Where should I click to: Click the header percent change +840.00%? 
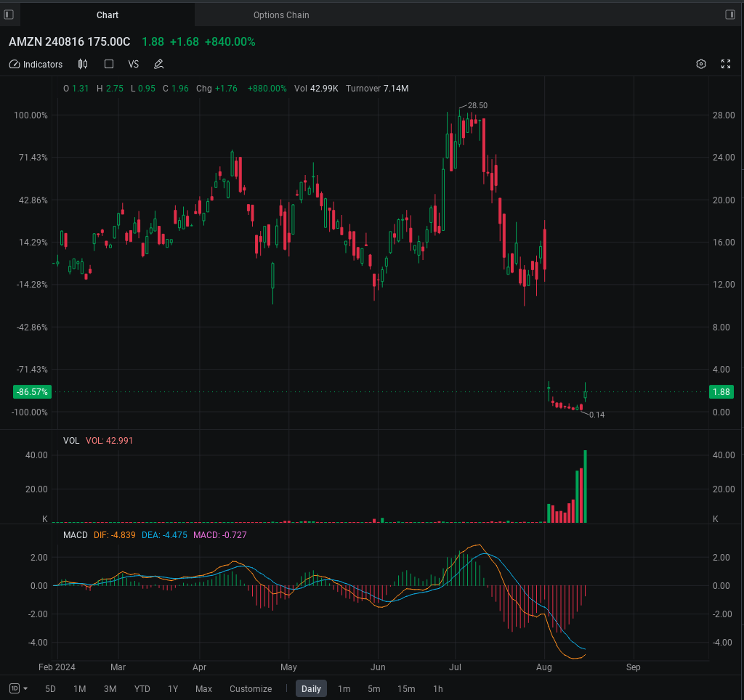(230, 41)
